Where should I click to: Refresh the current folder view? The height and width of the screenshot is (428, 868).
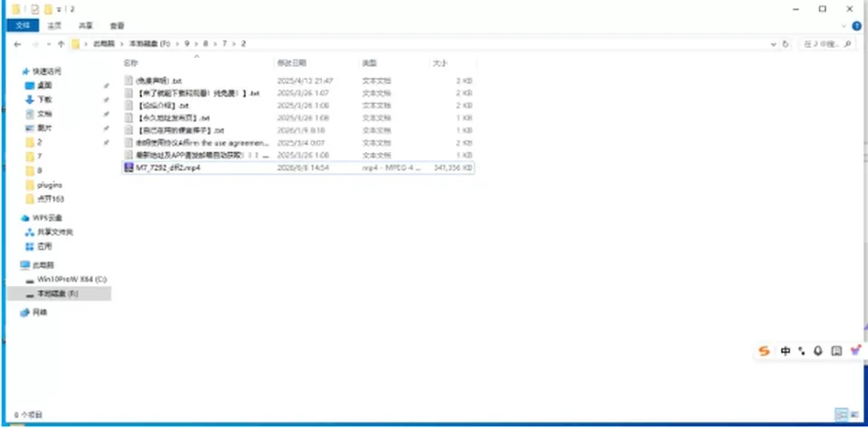click(x=785, y=44)
